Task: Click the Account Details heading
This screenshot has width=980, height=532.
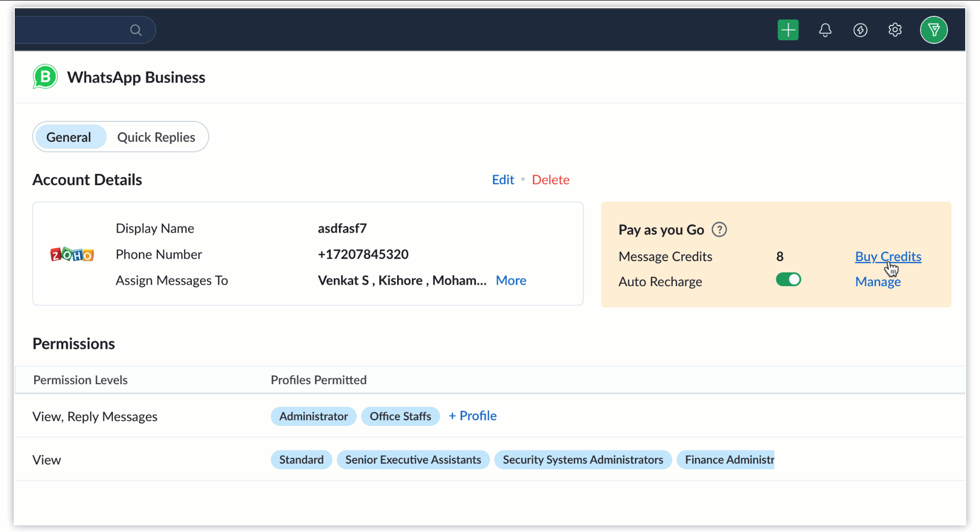Action: (x=87, y=180)
